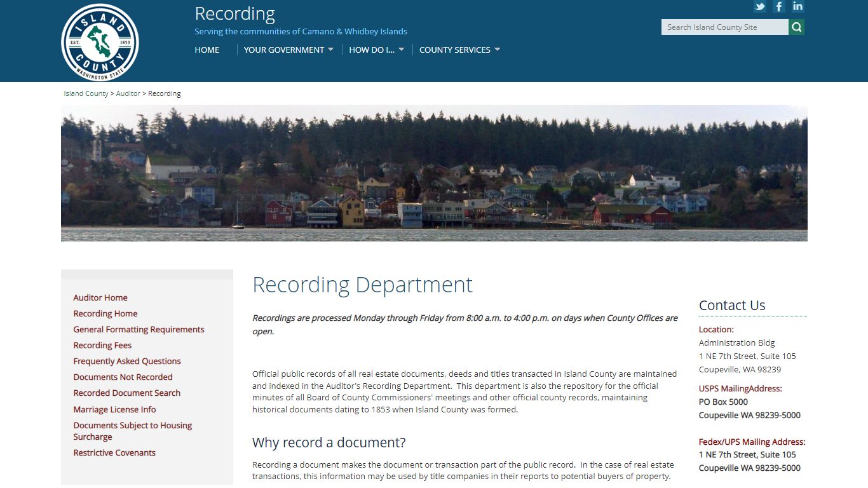
Task: Open General Formatting Requirements link
Action: (139, 329)
